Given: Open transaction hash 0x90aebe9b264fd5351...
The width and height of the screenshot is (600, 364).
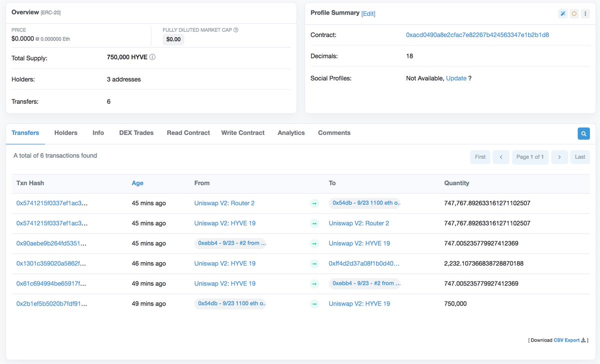Looking at the screenshot, I should click(52, 243).
